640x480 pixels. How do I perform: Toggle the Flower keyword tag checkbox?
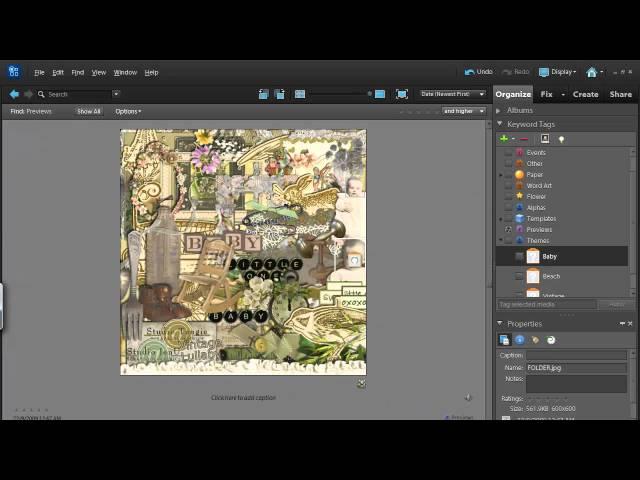click(x=508, y=196)
